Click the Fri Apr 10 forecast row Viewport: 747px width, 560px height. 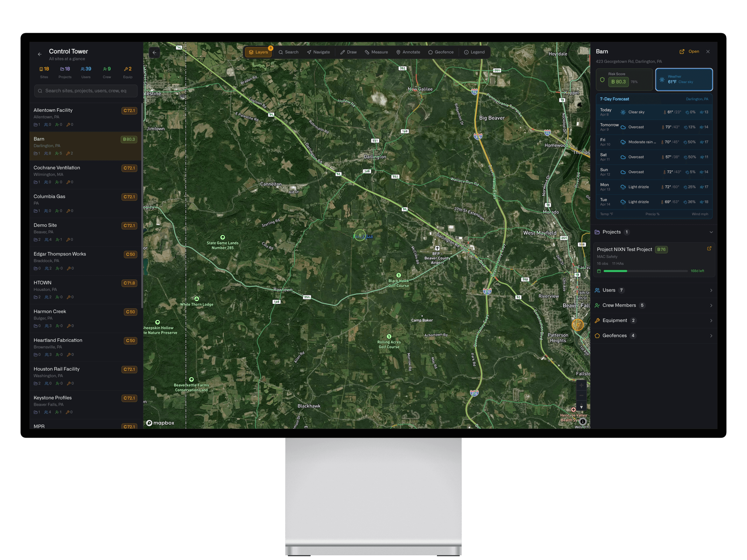tap(654, 142)
